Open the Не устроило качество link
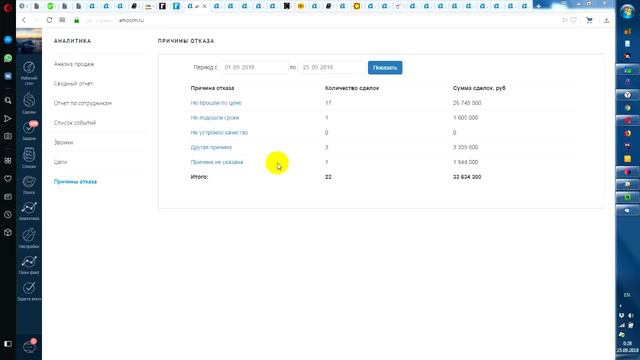This screenshot has width=640, height=360. tap(219, 133)
